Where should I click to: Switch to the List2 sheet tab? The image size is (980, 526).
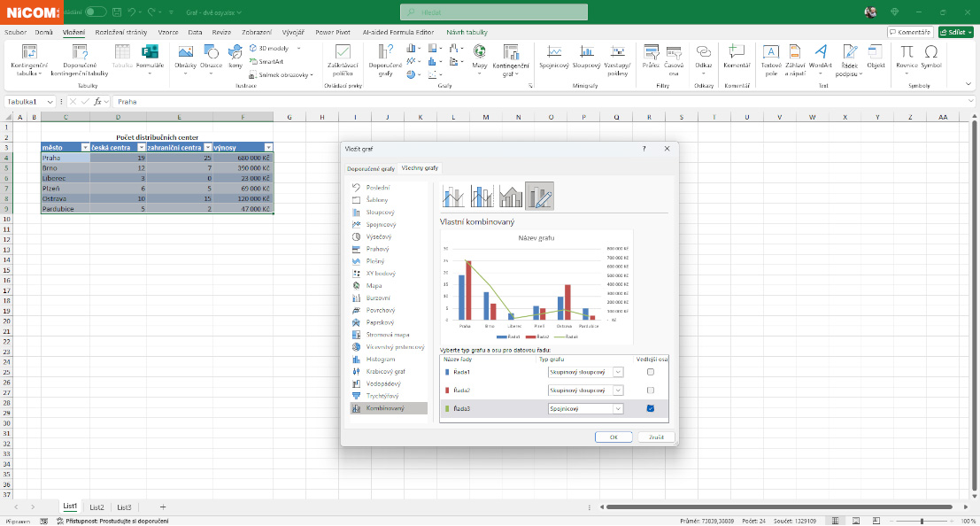(96, 507)
